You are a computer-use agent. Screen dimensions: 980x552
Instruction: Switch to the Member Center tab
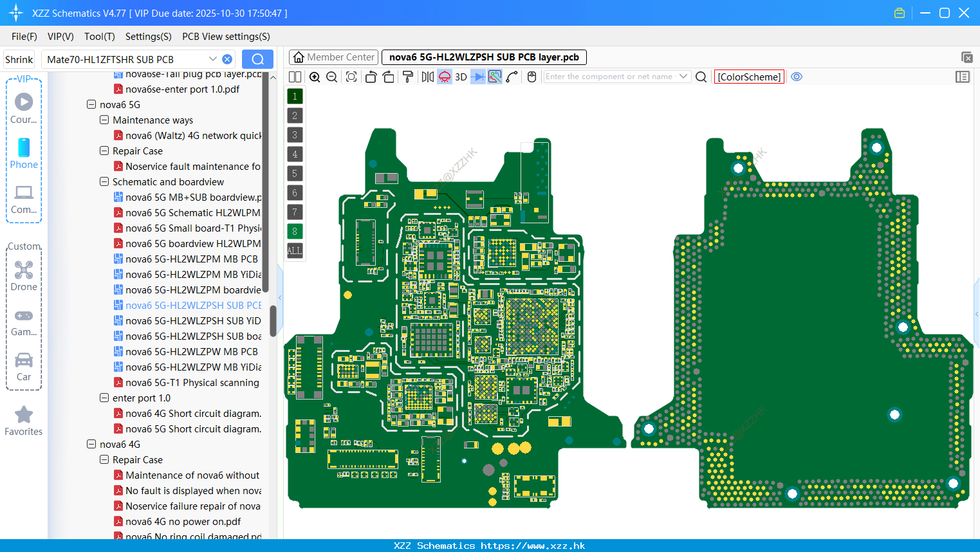coord(333,57)
